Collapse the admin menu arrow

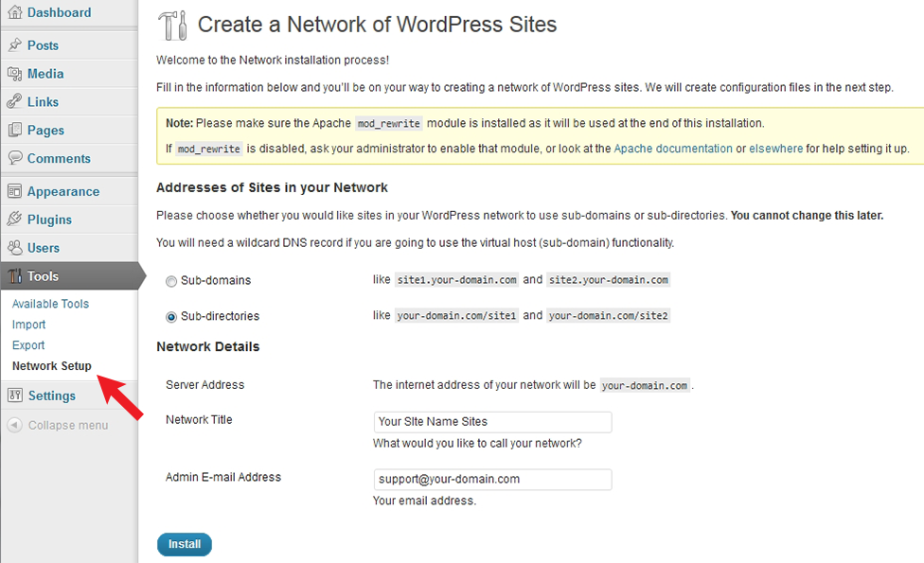[x=15, y=425]
